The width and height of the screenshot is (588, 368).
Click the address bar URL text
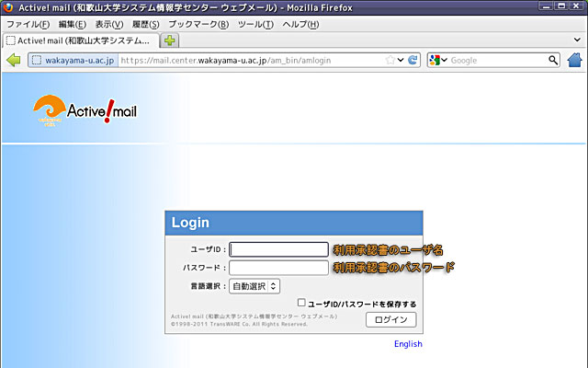tap(226, 60)
